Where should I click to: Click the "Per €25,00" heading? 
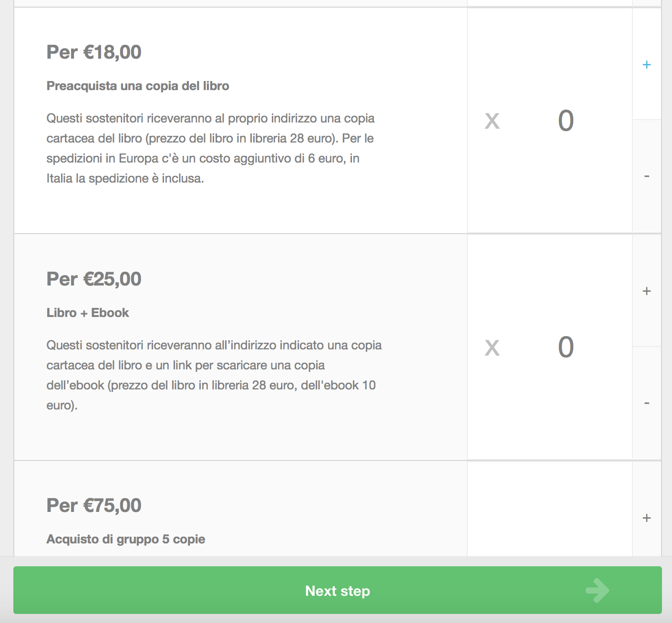tap(94, 279)
